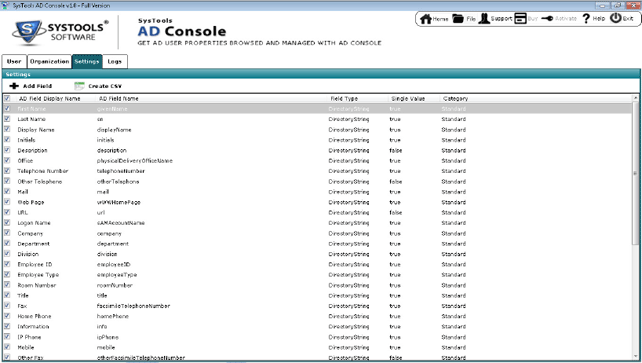Click the Support toolbar label

pos(501,19)
